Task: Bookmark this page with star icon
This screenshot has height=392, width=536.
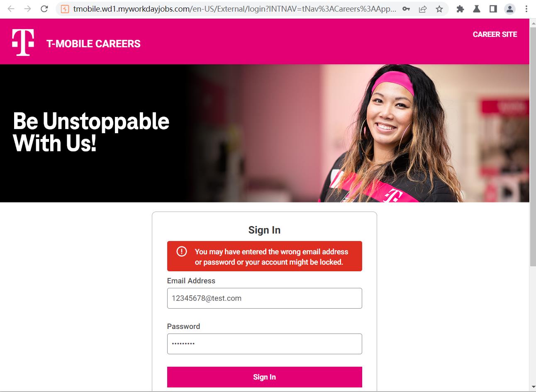Action: [439, 9]
